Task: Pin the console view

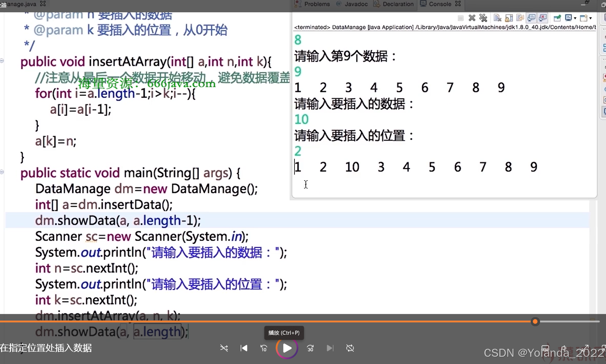Action: [557, 18]
